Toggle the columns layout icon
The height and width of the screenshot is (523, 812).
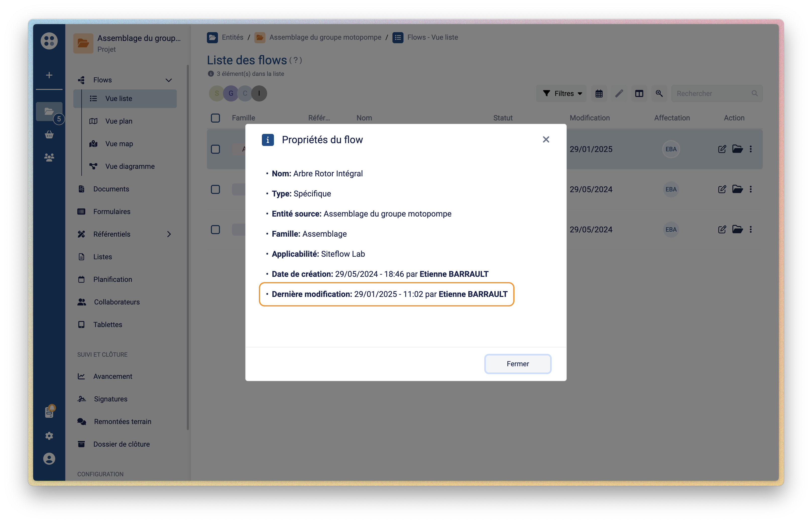(639, 93)
